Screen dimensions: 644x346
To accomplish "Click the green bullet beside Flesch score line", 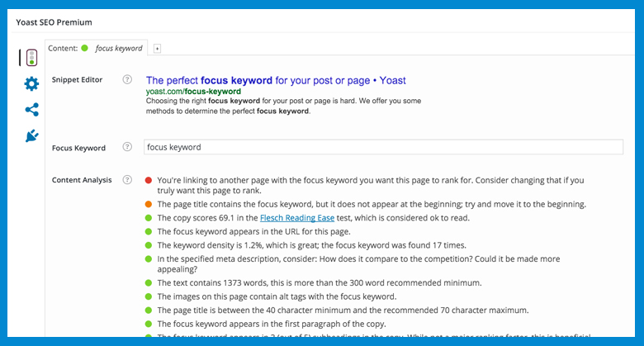I will point(149,218).
